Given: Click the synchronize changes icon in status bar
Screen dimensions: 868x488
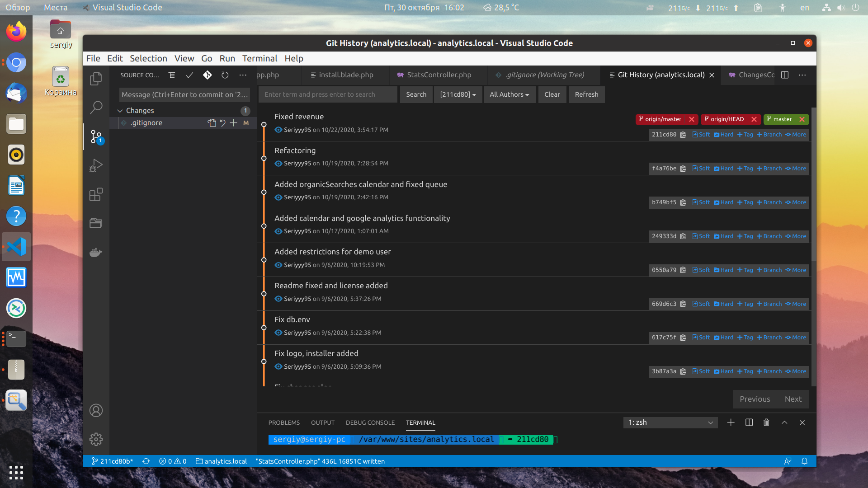Looking at the screenshot, I should click(146, 461).
